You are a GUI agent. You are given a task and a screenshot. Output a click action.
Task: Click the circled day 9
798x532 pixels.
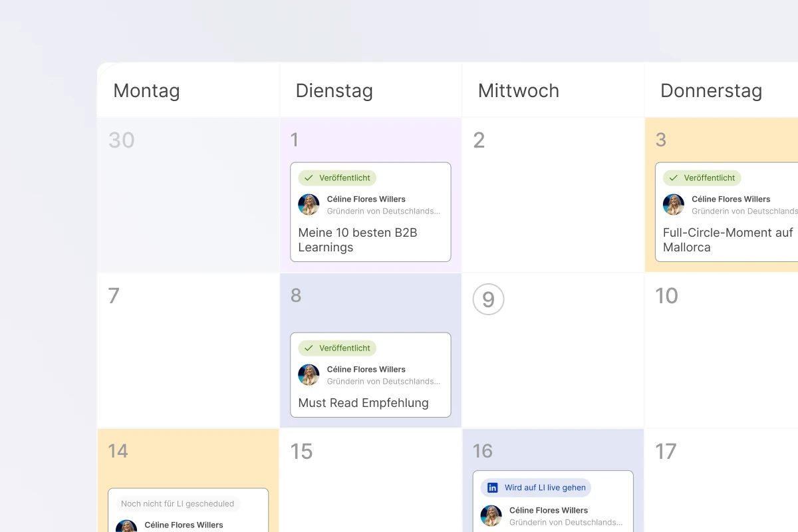tap(488, 299)
